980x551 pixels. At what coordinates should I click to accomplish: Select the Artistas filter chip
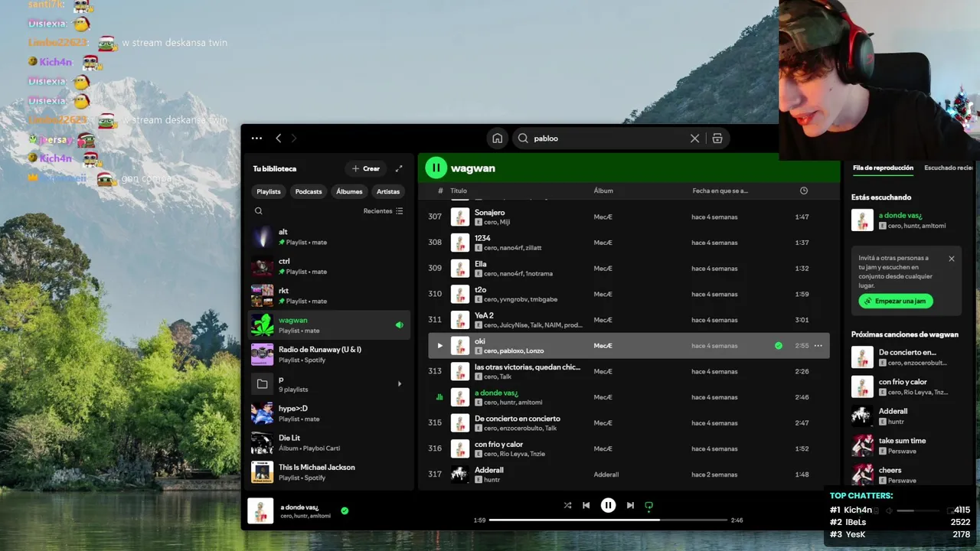click(x=388, y=191)
